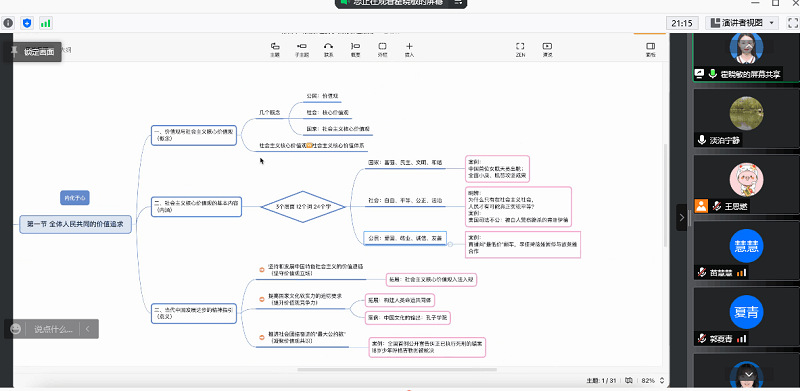Image resolution: width=800 pixels, height=391 pixels.
Task: Toggle the format panel (面板) sidebar
Action: coord(651,49)
